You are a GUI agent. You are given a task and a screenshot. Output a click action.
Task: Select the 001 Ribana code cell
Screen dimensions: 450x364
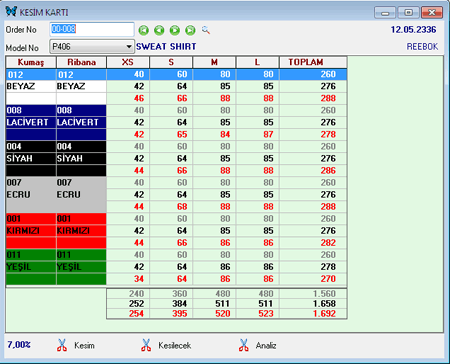point(81,219)
